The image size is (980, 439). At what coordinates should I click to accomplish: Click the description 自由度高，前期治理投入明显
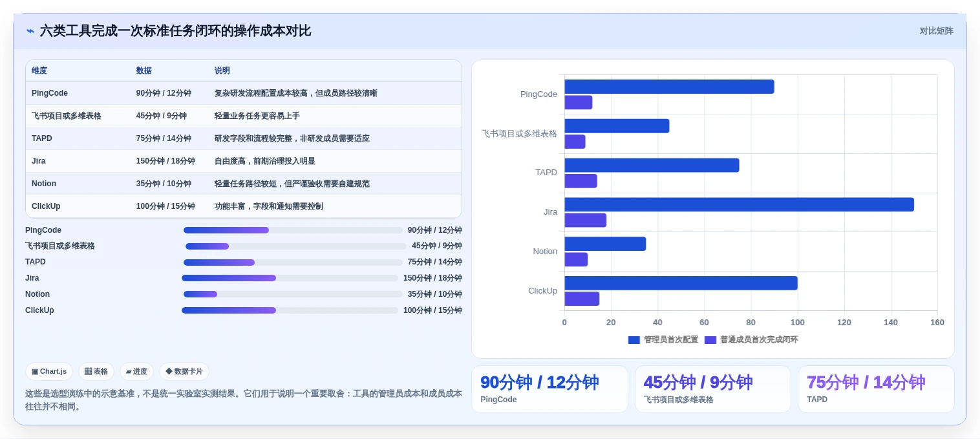point(265,161)
